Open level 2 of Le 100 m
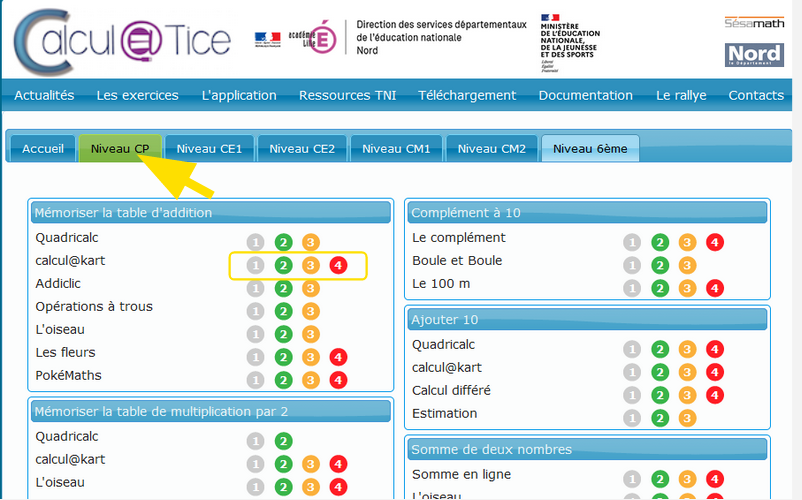This screenshot has width=802, height=500. [660, 288]
